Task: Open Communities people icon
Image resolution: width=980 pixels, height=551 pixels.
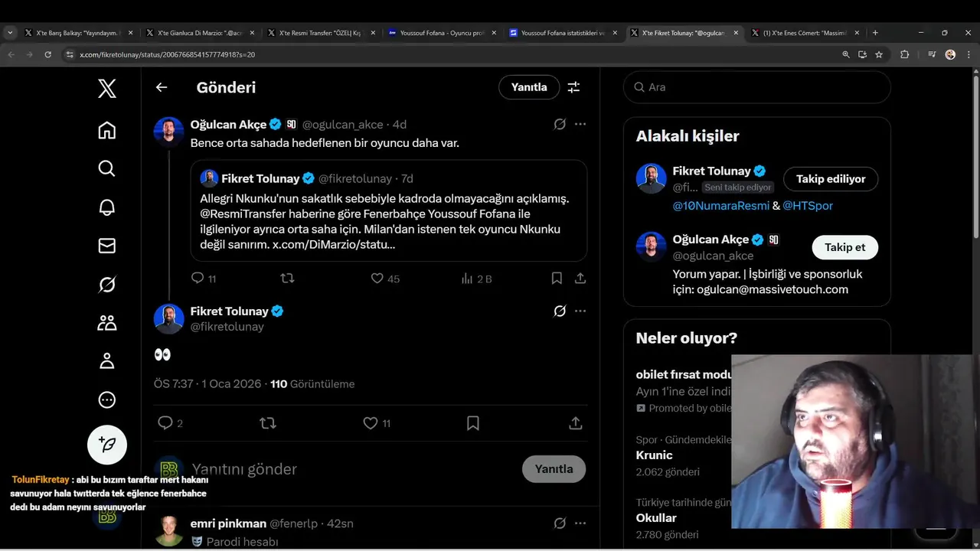Action: (107, 323)
